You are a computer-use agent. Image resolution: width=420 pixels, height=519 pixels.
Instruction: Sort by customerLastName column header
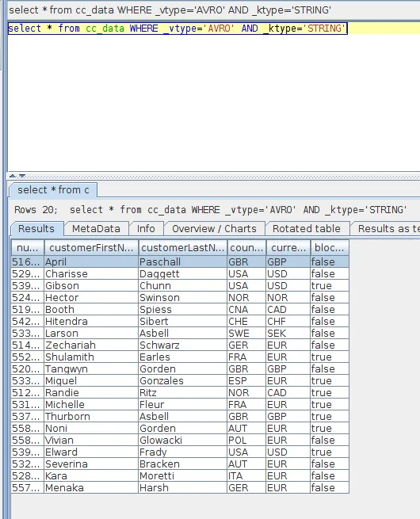(183, 247)
